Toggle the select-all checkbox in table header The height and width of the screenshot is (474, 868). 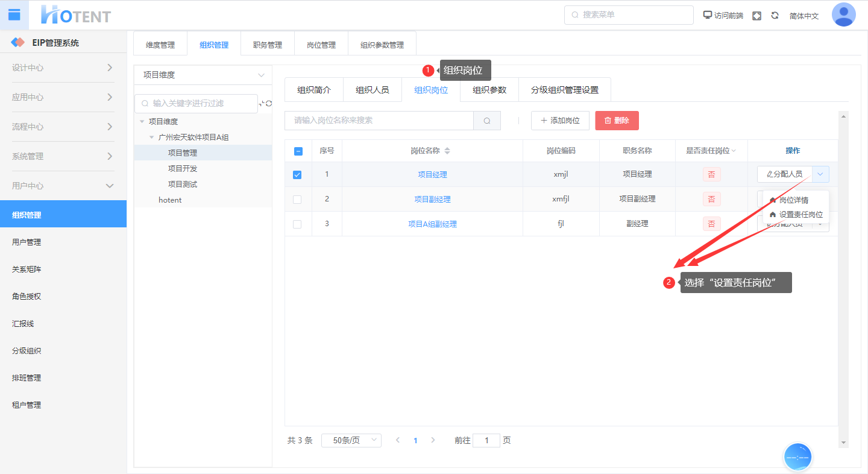pos(298,151)
